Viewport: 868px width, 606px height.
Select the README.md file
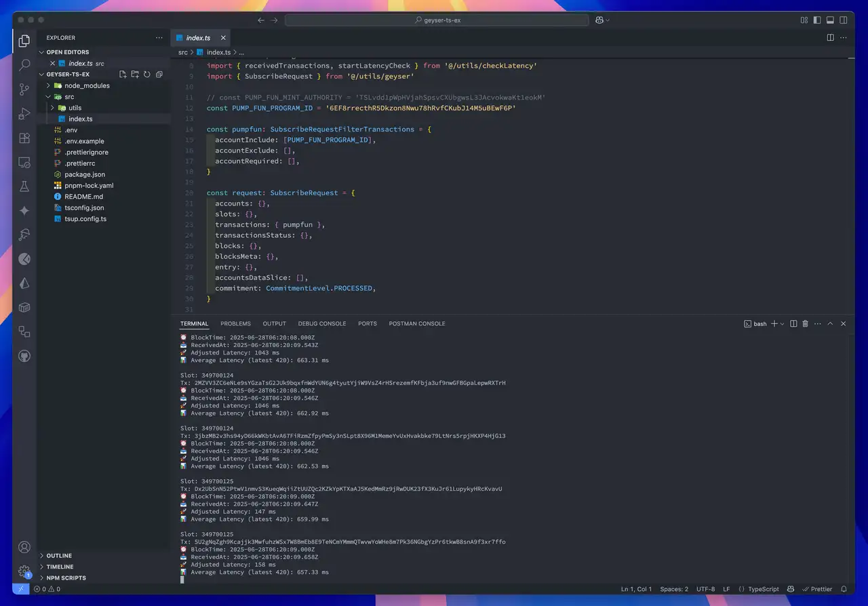(83, 197)
